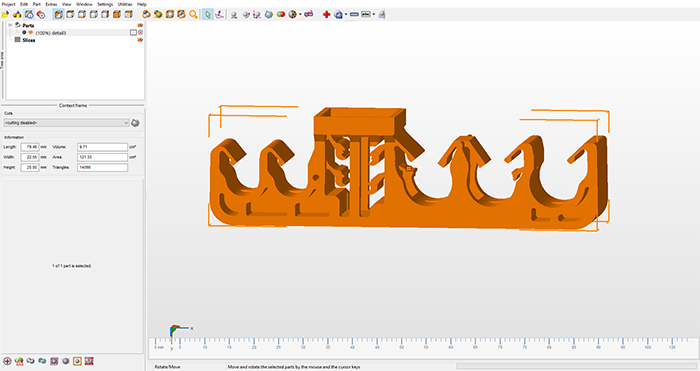Click the Triangles value field

[102, 167]
